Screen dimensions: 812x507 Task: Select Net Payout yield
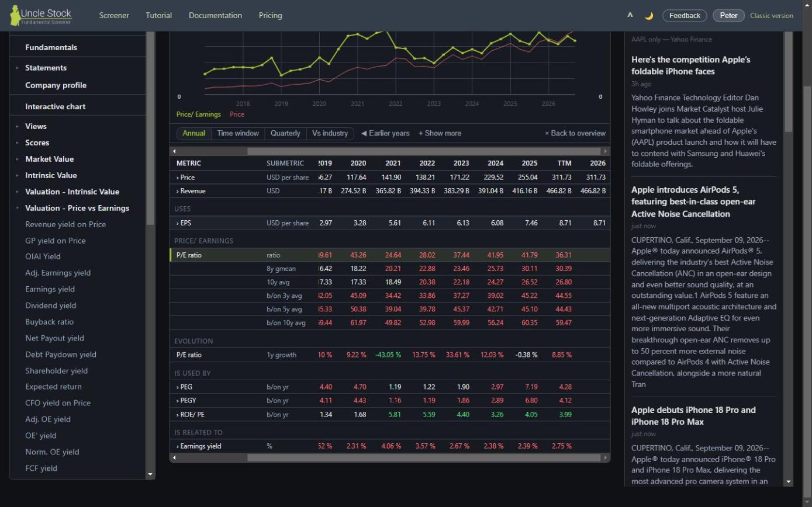coord(54,338)
